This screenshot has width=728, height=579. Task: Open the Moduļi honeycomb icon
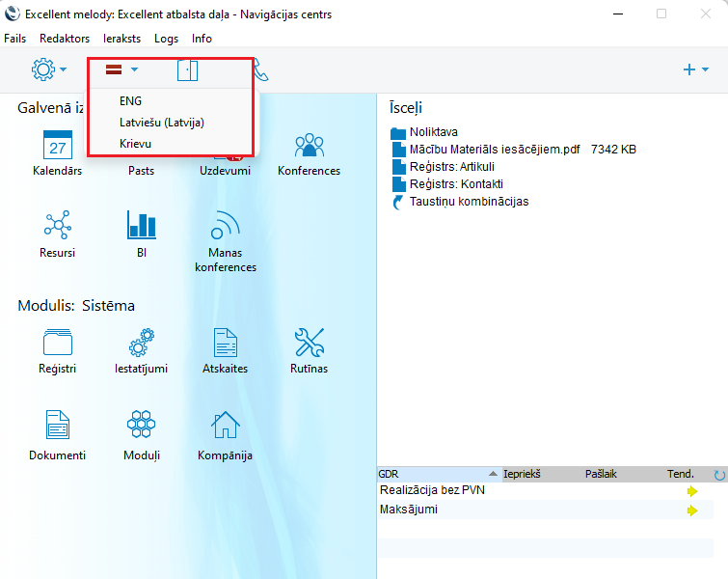[x=141, y=425]
